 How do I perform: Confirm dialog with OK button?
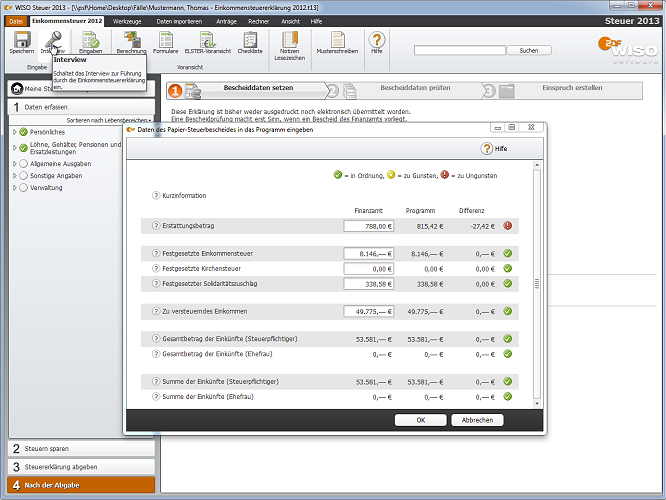point(420,420)
